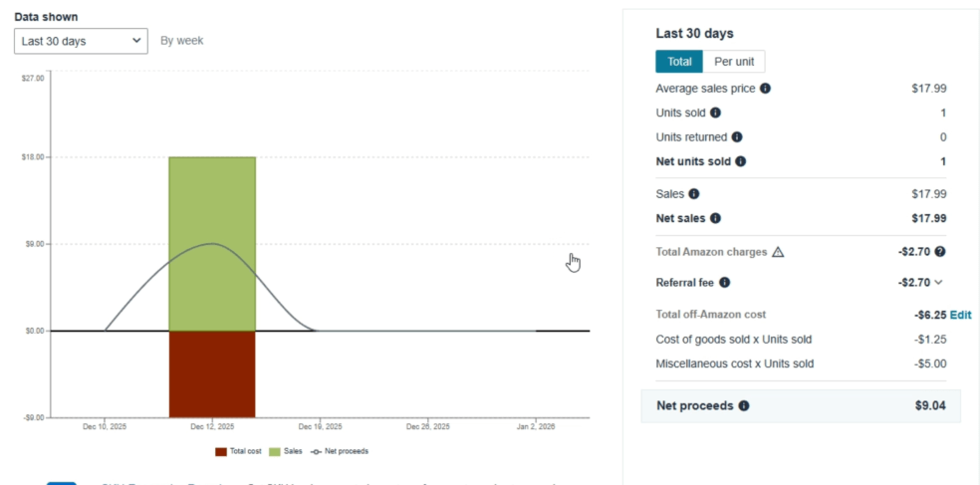Viewport: 980px width, 485px height.
Task: Click the red Total cost bar
Action: pyautogui.click(x=212, y=373)
